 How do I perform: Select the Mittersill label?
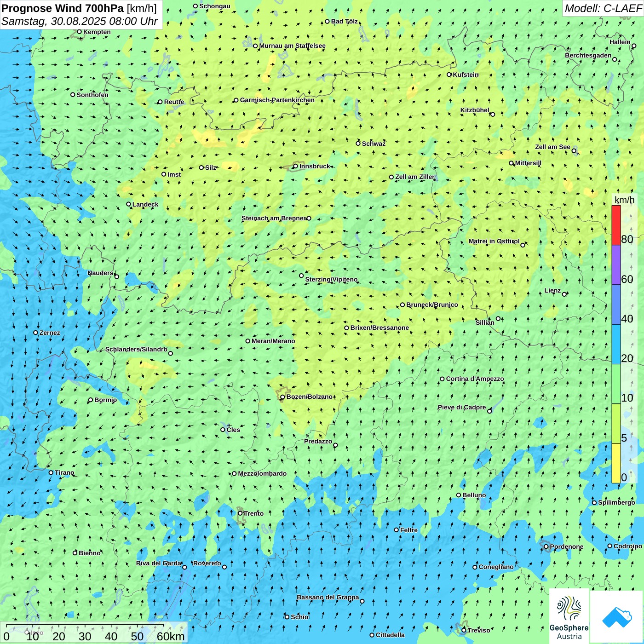(x=528, y=163)
